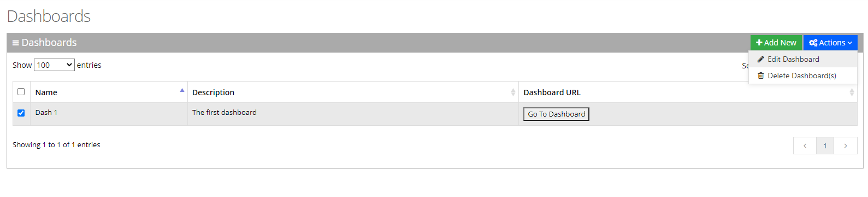Collapse the Actions dropdown menu
This screenshot has width=868, height=197.
[830, 43]
